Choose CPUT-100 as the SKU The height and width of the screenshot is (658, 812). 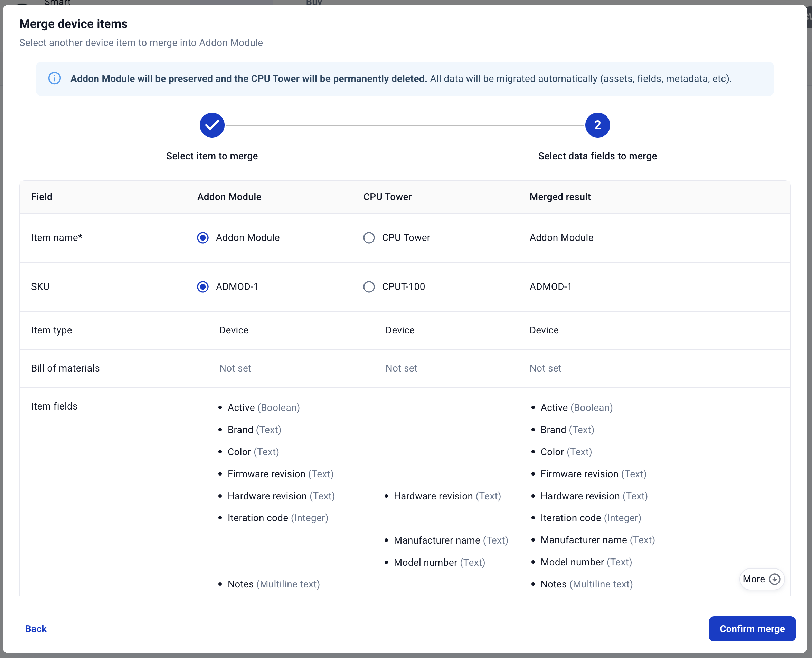click(x=369, y=286)
